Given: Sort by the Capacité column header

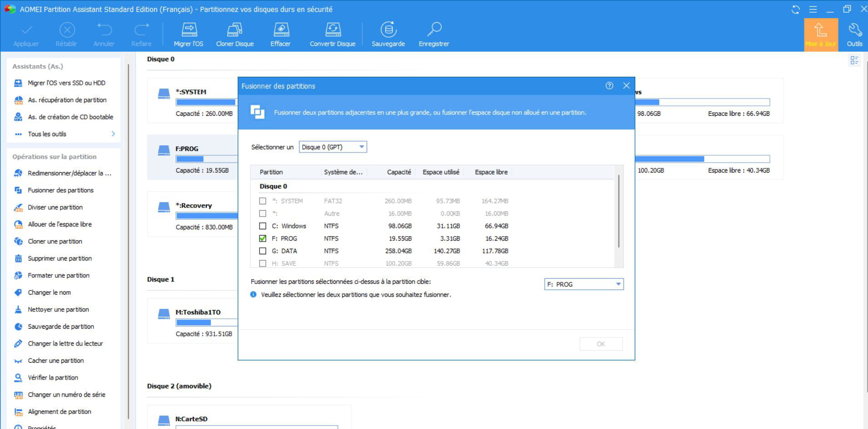Looking at the screenshot, I should point(399,172).
